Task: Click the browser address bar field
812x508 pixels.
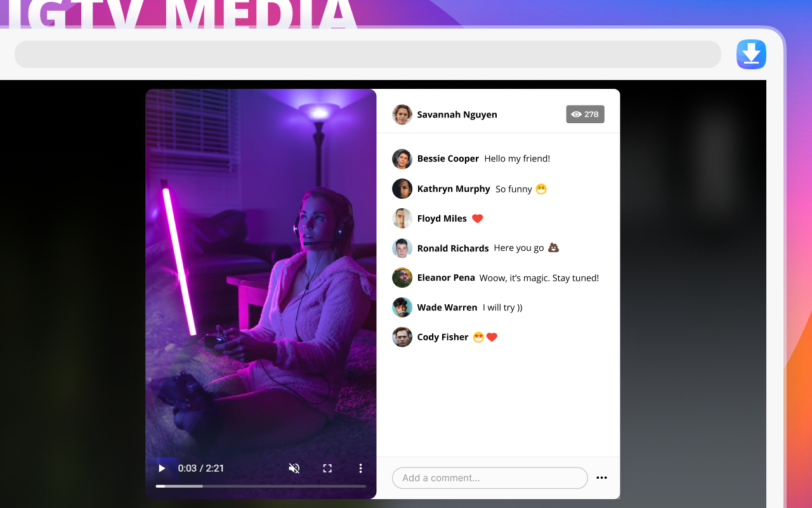Action: [x=368, y=54]
